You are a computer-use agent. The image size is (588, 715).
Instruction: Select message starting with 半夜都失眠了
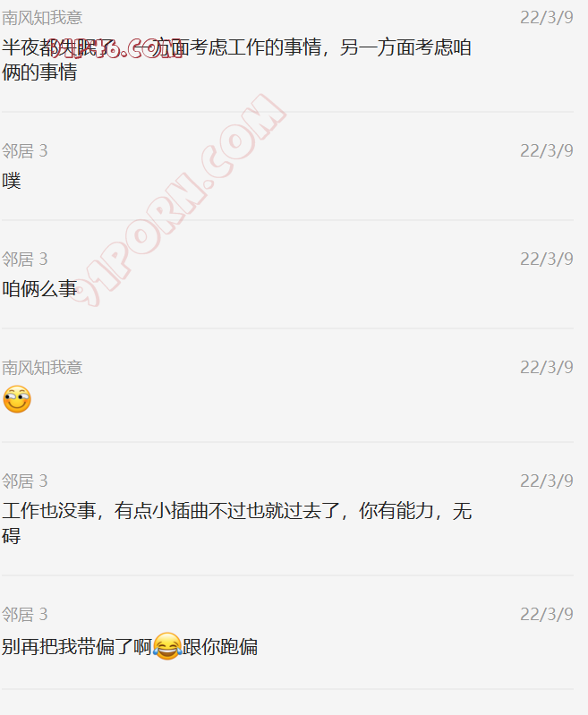point(236,60)
